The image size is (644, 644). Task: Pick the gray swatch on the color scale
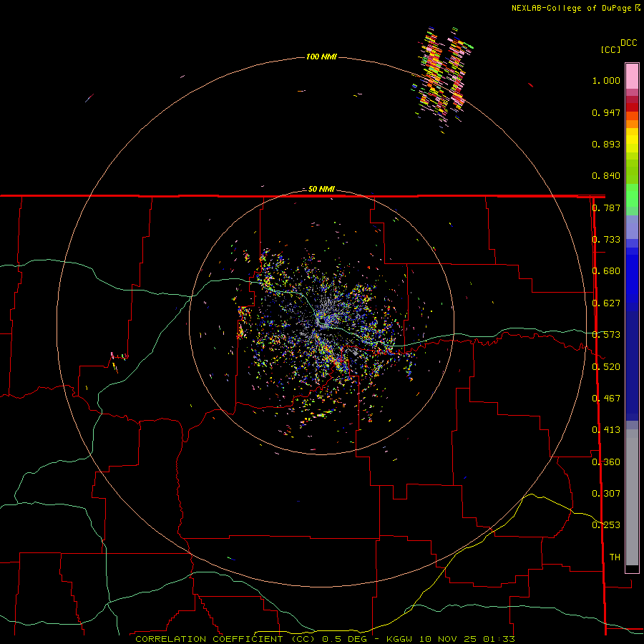click(632, 497)
